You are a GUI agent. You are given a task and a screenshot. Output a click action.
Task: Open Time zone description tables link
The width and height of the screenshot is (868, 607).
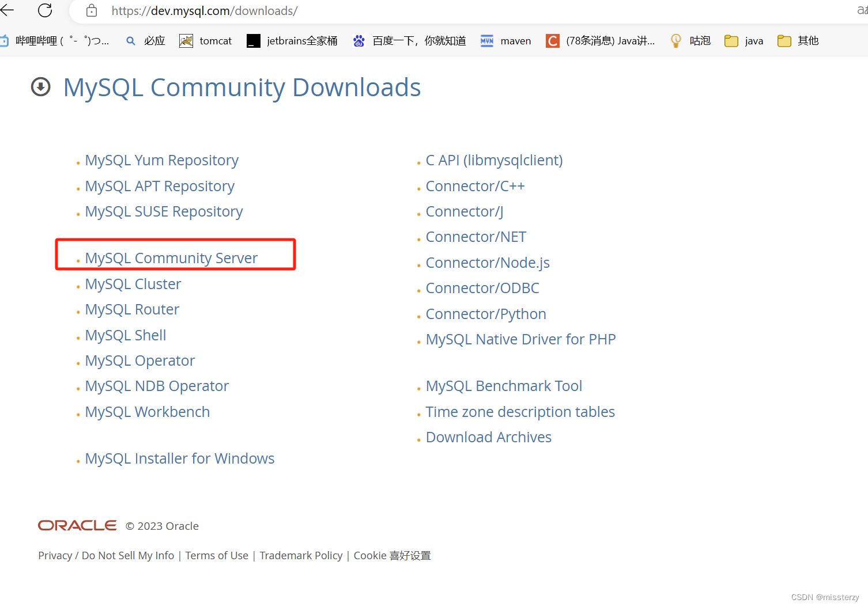tap(520, 412)
